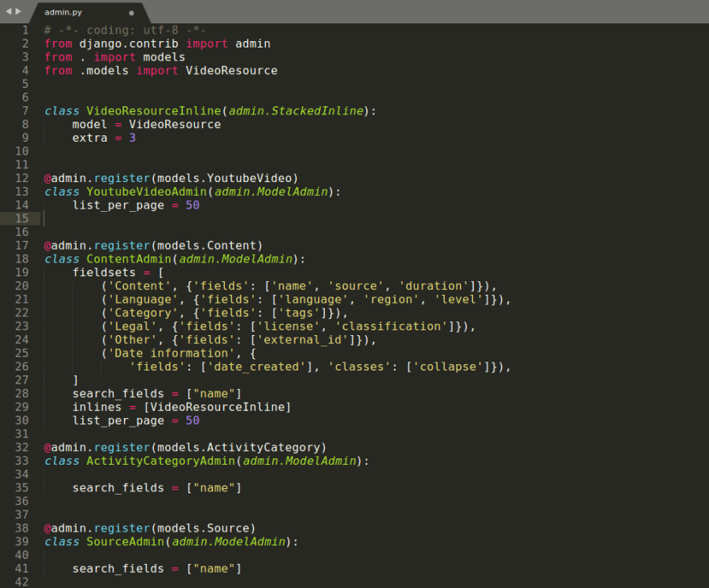Click the 'license' string on line 23
709x588 pixels.
click(x=288, y=326)
